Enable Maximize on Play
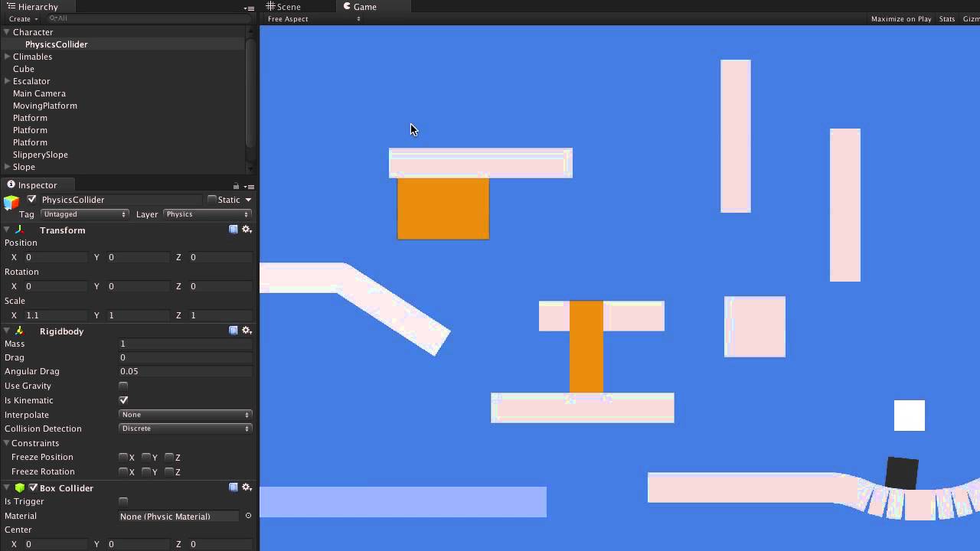980x551 pixels. point(901,18)
